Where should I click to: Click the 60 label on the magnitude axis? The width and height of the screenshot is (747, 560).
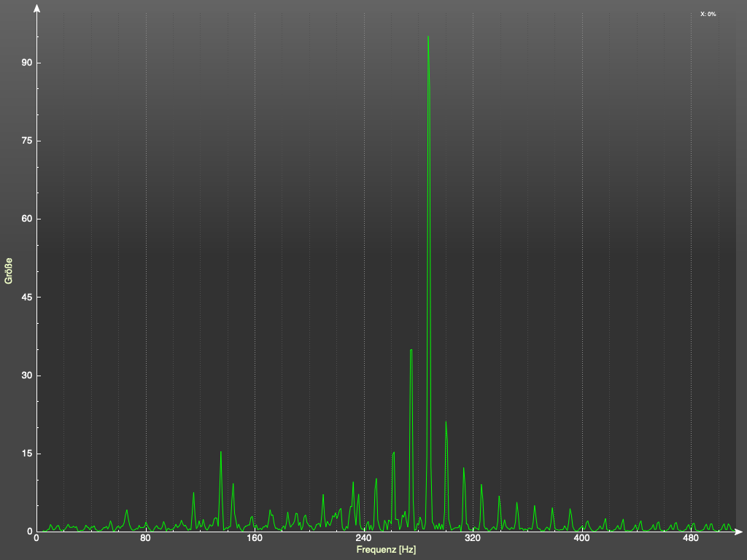point(26,219)
